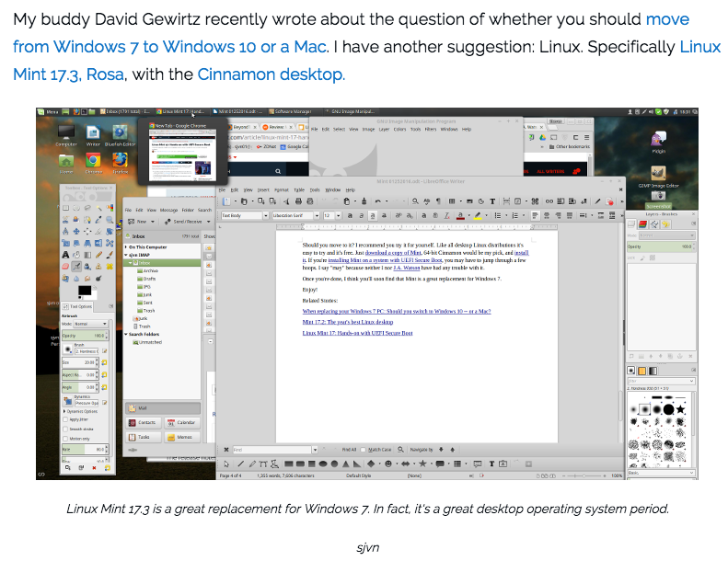Image resolution: width=728 pixels, height=561 pixels.
Task: Open the Message menu in mail client
Action: coord(169,211)
